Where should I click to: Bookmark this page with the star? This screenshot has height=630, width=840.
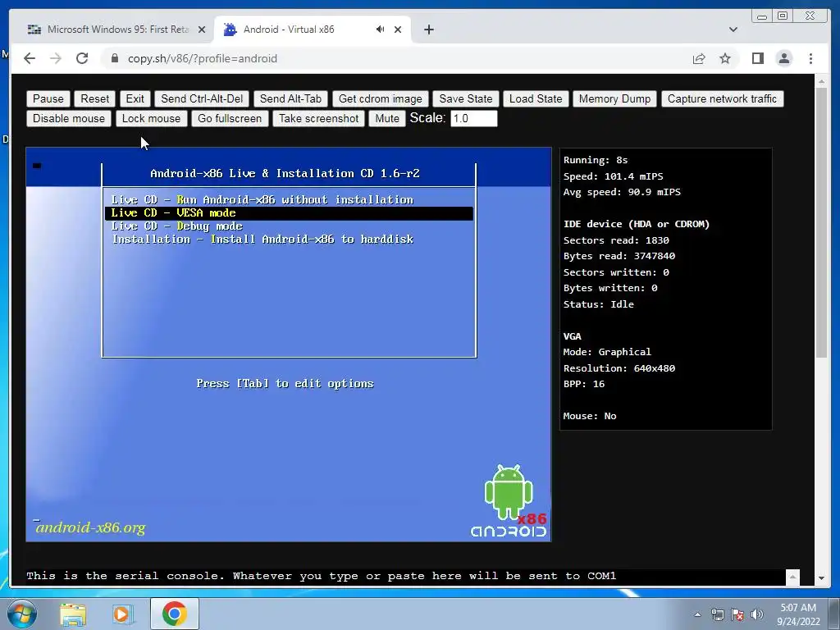(x=725, y=58)
